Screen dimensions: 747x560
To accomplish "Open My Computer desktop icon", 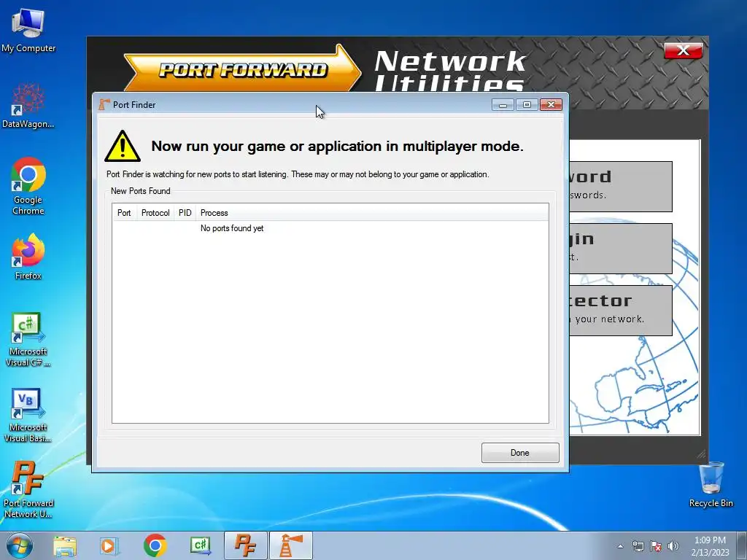I will pos(28,31).
